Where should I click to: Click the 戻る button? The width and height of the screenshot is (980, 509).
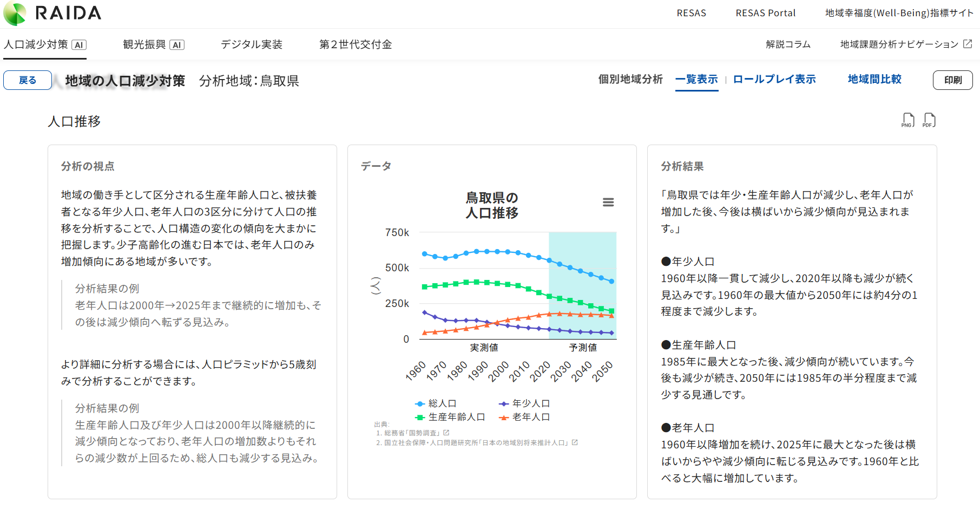pos(28,80)
